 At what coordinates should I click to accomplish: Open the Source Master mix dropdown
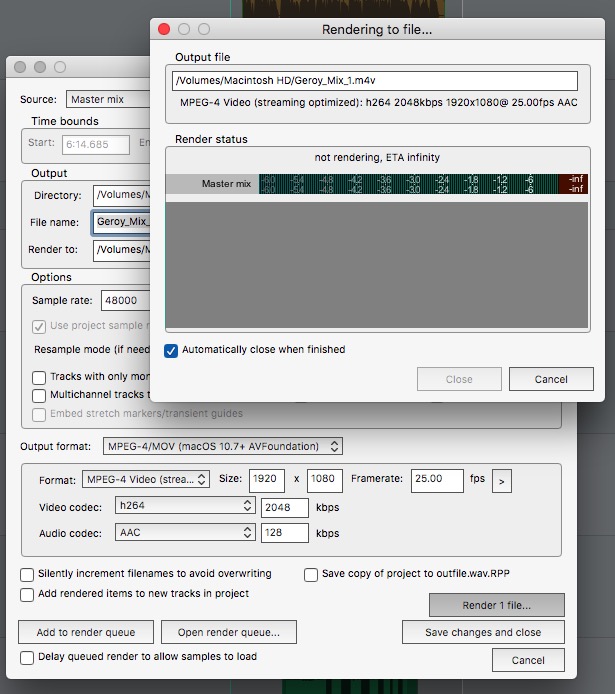coord(108,99)
